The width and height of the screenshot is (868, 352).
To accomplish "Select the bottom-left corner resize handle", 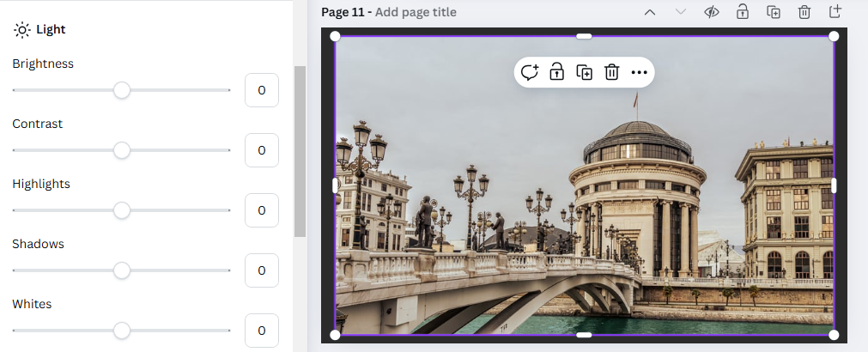I will pos(335,335).
